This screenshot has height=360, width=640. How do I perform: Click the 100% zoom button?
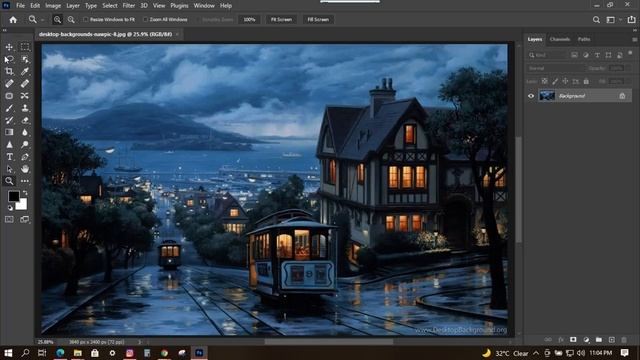pyautogui.click(x=249, y=20)
